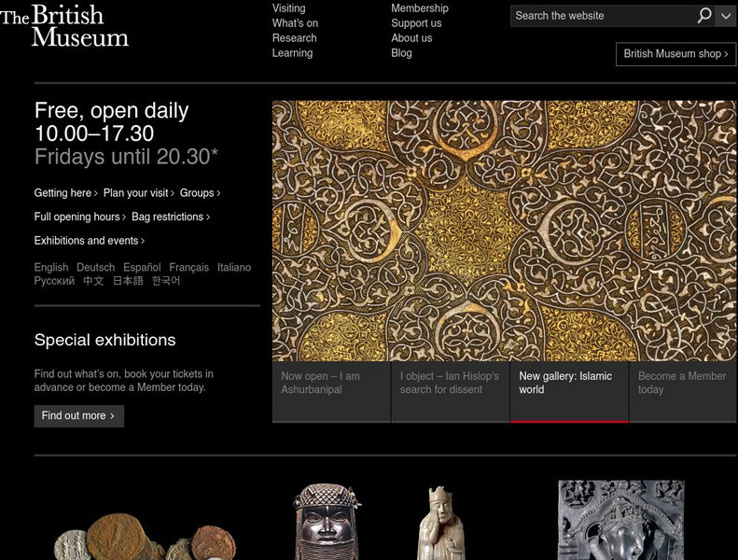
Task: Open the British Museum shop button
Action: coord(675,54)
